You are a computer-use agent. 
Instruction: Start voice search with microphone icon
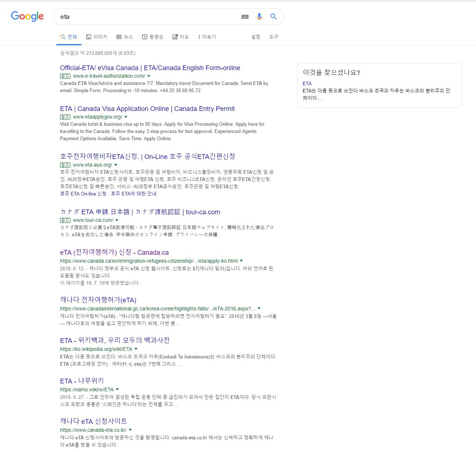(259, 17)
